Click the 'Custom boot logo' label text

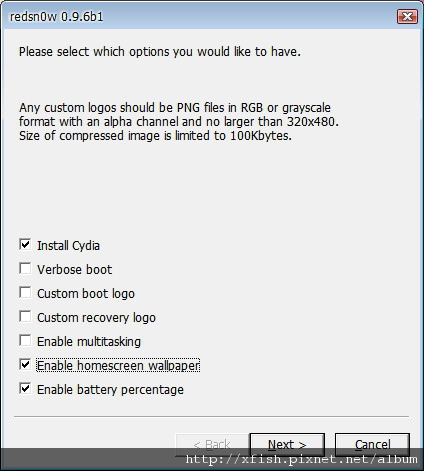[86, 294]
